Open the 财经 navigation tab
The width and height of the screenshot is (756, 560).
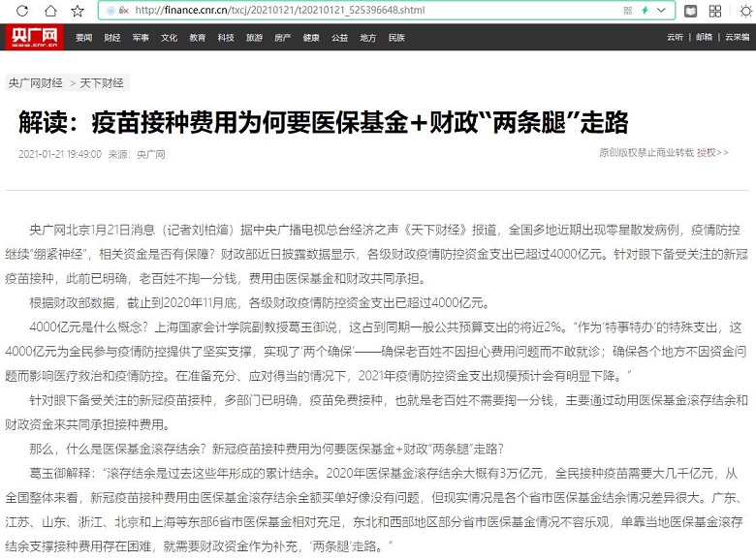pos(112,38)
